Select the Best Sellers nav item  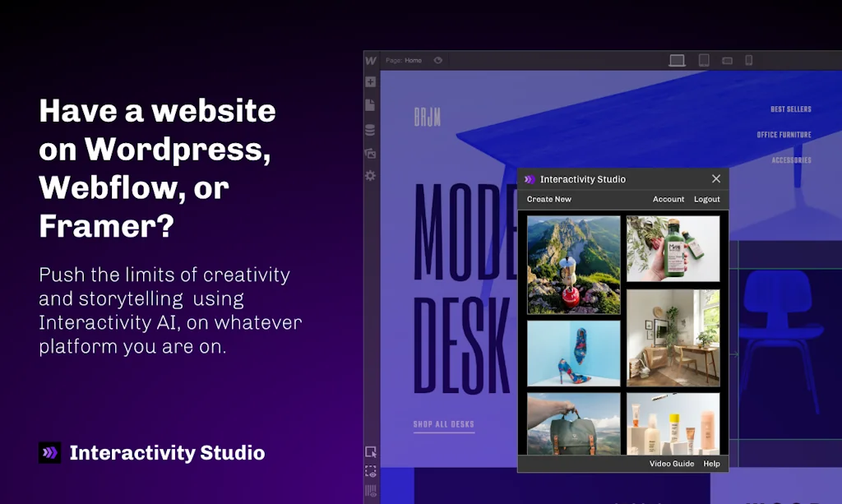click(790, 109)
